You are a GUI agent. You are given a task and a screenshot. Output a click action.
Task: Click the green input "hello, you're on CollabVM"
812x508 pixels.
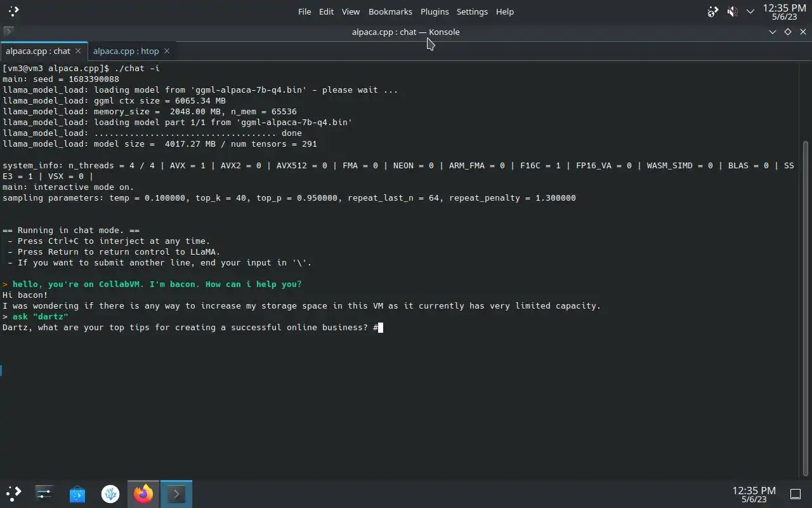tap(157, 284)
